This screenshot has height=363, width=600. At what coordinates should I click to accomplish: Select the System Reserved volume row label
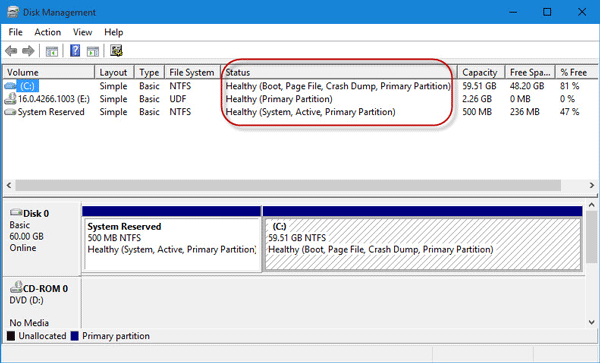pos(51,112)
